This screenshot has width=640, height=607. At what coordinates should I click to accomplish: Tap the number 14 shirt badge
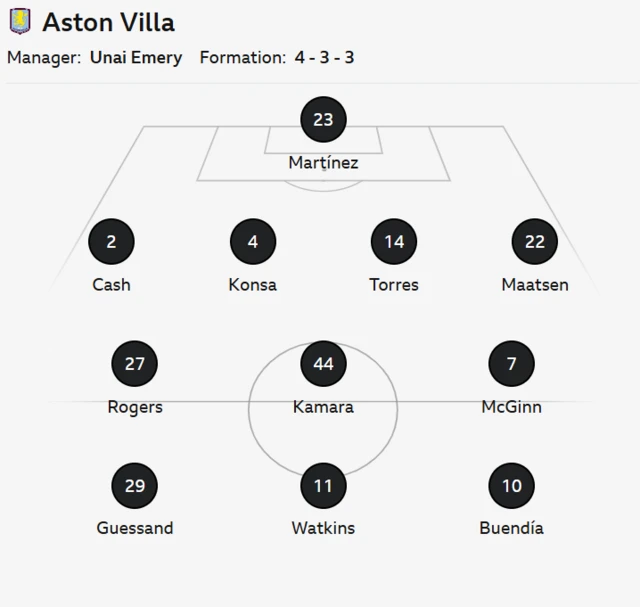(x=394, y=242)
